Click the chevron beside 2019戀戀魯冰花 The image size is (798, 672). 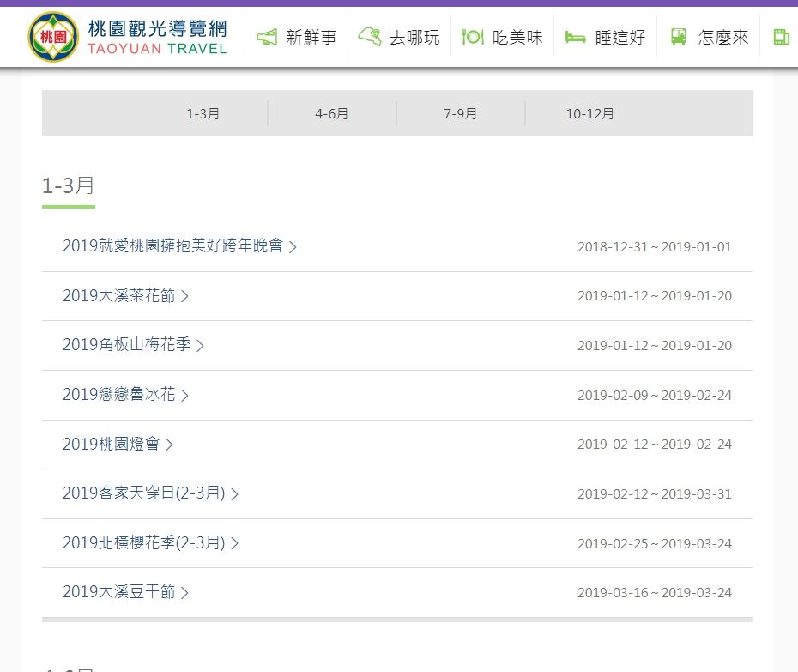pos(184,395)
